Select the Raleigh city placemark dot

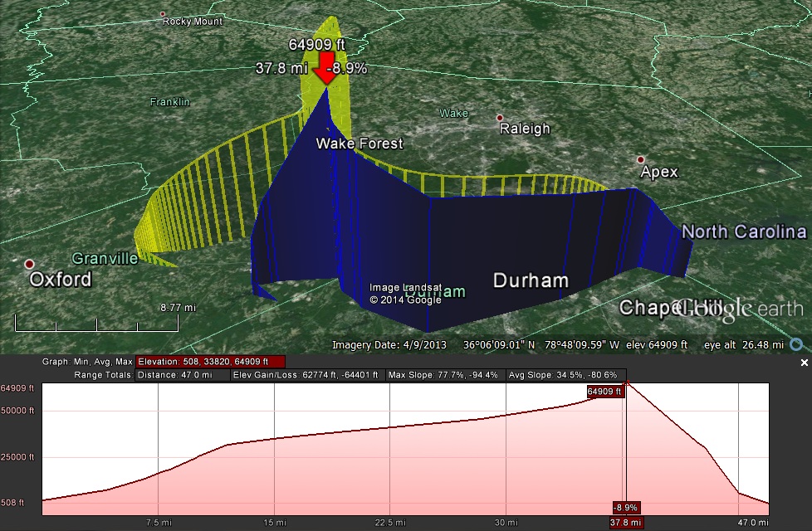[499, 118]
